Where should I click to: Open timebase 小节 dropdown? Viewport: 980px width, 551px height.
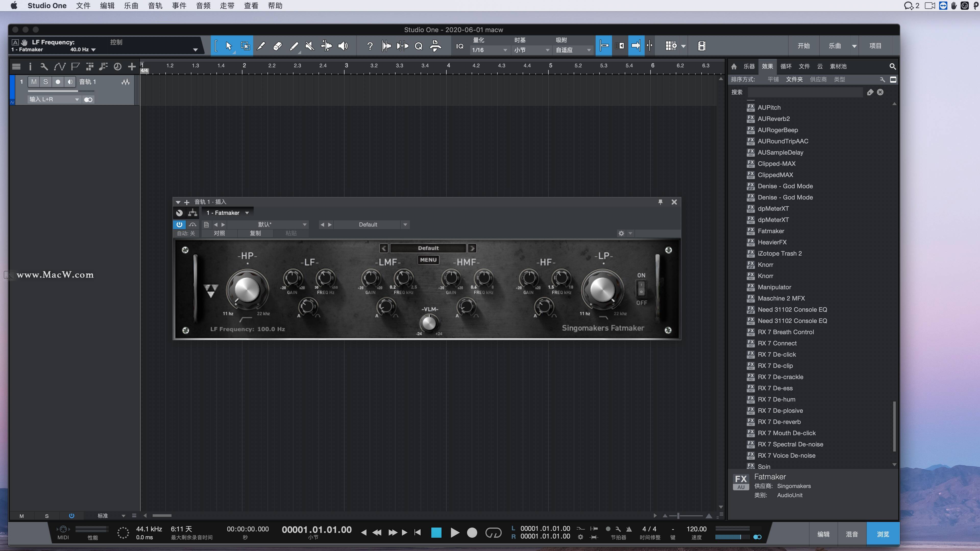(531, 50)
